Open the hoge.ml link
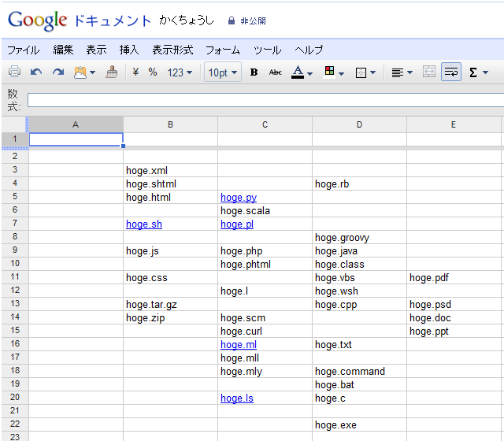Screen dimensions: 504x441 tap(239, 345)
